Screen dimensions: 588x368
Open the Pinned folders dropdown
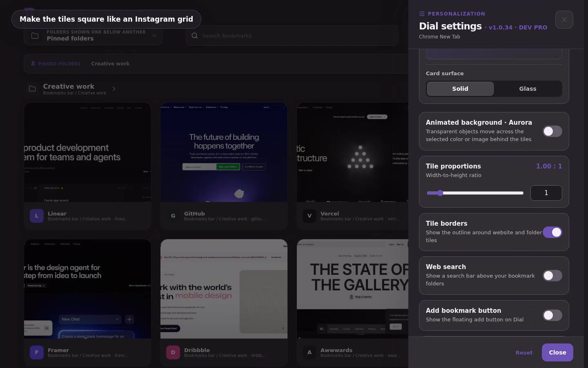93,36
